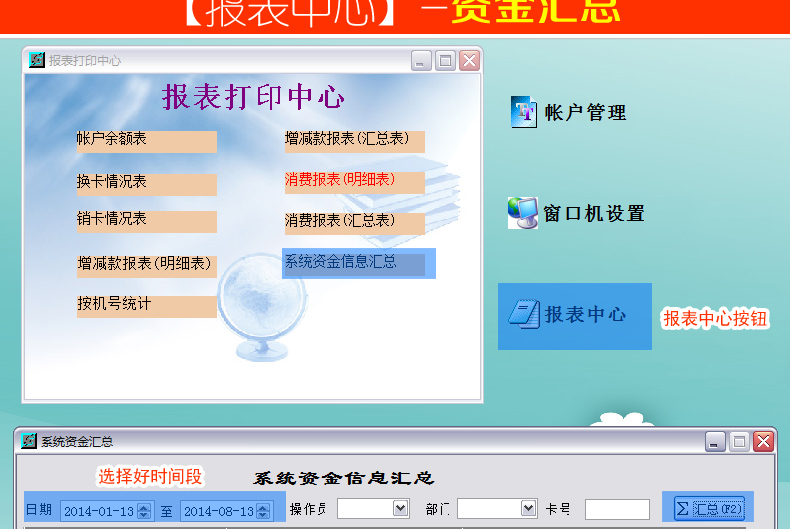Select 按机号统计 report
Screen dimensions: 790x529
point(146,305)
